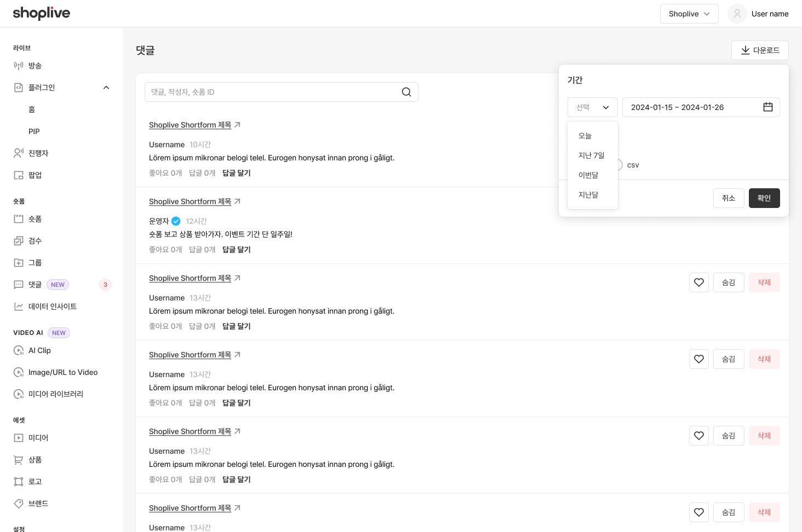The width and height of the screenshot is (802, 532).
Task: Select 오늘 from the period list
Action: tap(593, 136)
